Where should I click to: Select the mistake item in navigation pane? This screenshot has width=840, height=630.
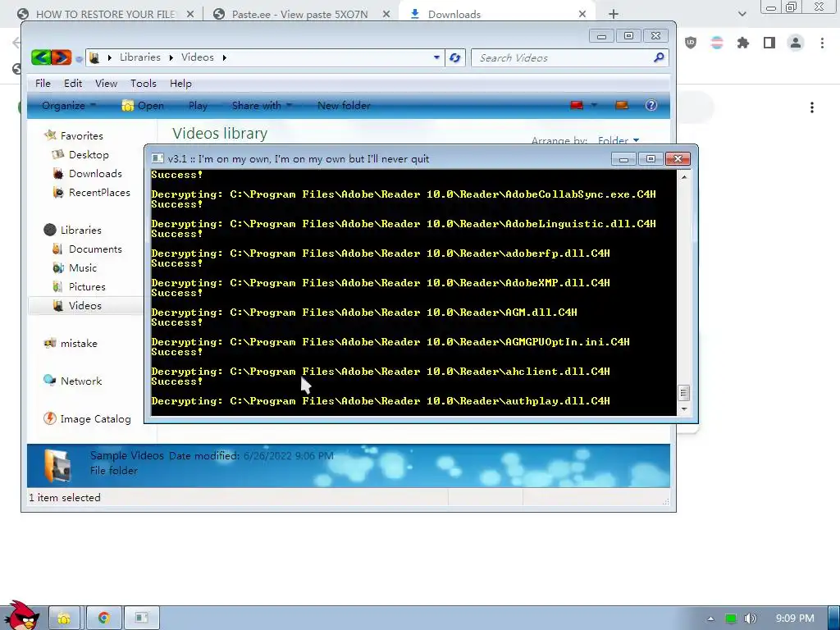pos(78,344)
